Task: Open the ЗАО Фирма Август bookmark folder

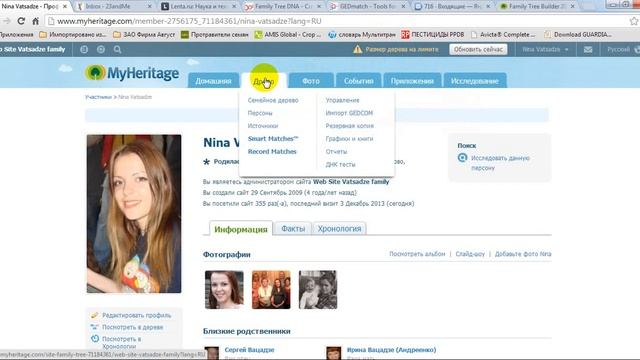Action: tap(144, 35)
